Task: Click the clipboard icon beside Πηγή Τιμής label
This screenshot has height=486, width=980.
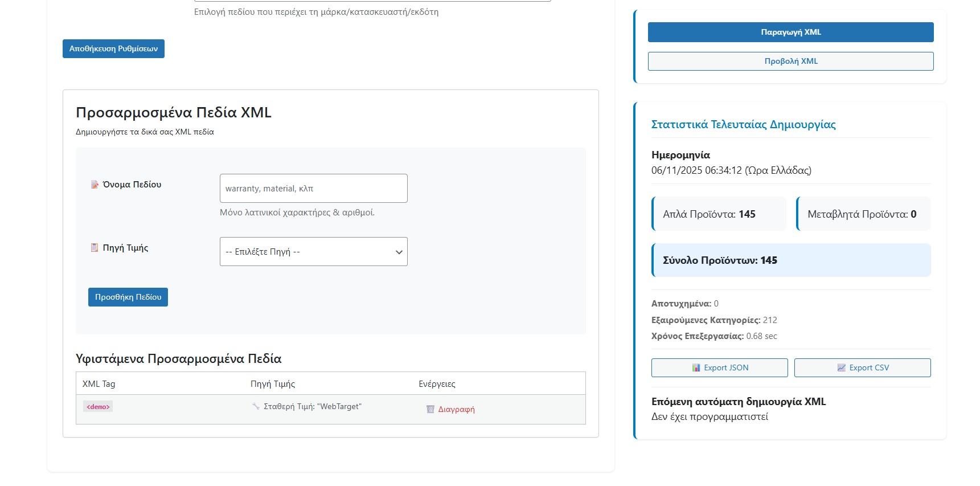Action: point(95,248)
